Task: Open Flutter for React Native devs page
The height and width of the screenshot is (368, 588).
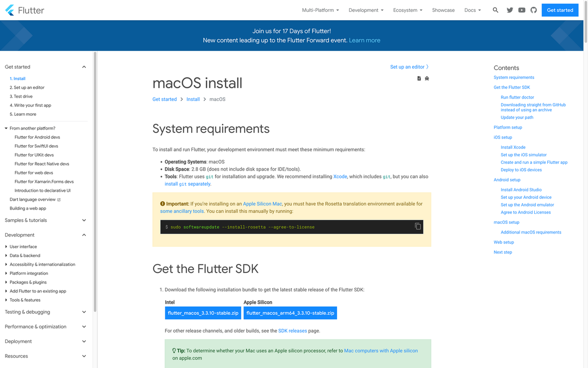Action: tap(42, 164)
